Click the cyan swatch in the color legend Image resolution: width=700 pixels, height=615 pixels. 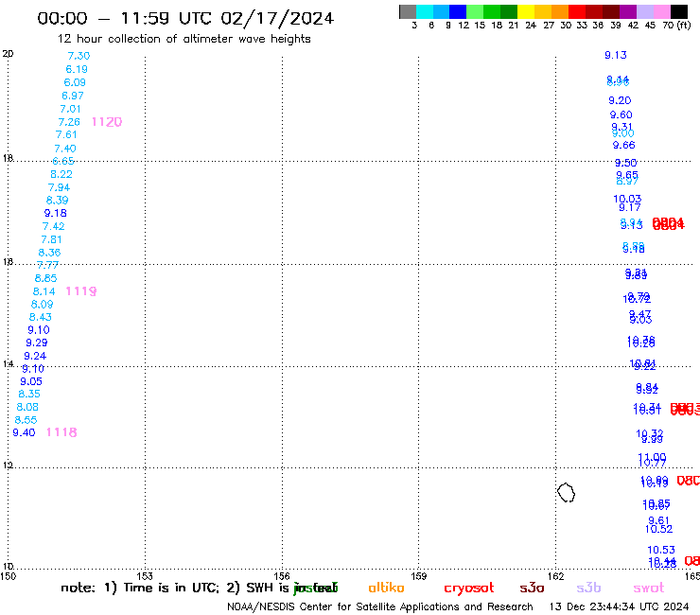425,11
